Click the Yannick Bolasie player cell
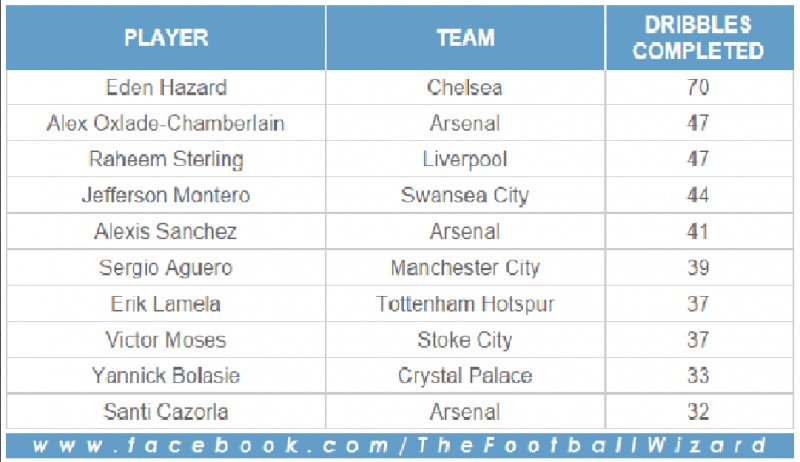This screenshot has width=800, height=462. (166, 376)
